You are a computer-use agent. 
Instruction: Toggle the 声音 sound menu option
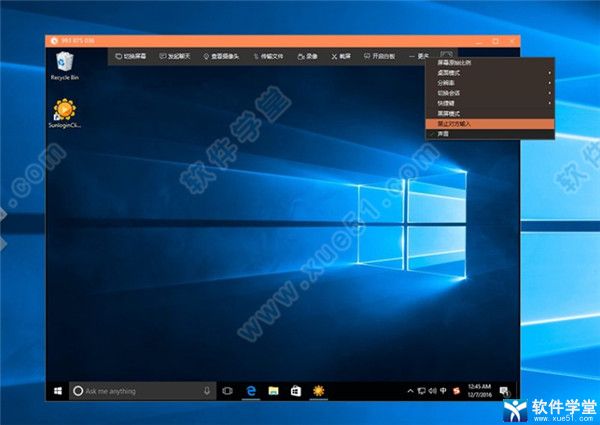tap(446, 133)
